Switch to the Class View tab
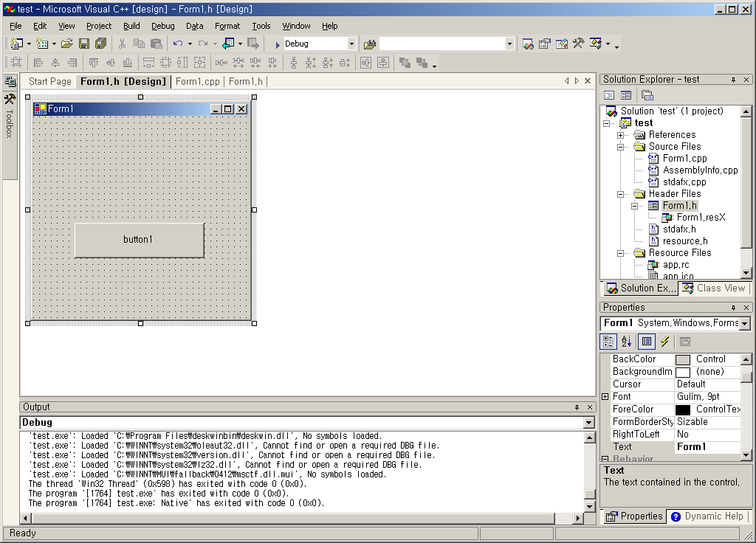Image resolution: width=756 pixels, height=543 pixels. tap(714, 288)
